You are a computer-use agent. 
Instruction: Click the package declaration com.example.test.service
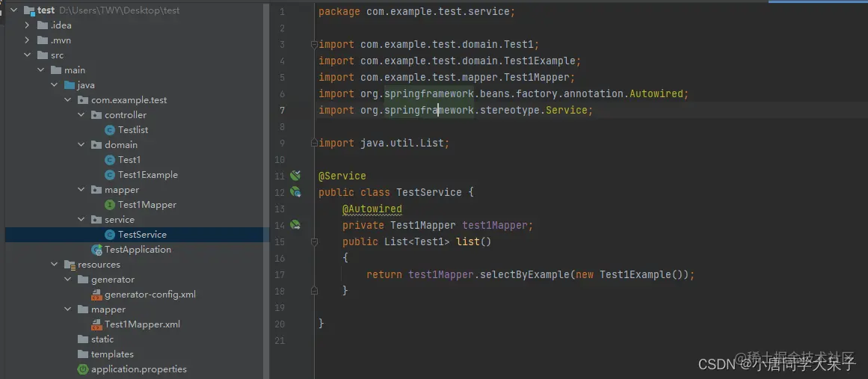[438, 12]
